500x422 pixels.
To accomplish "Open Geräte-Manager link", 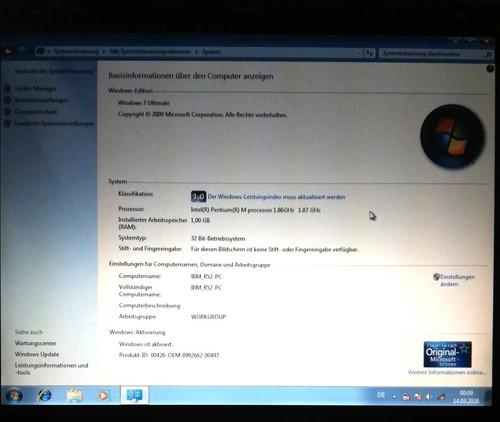I will 35,88.
